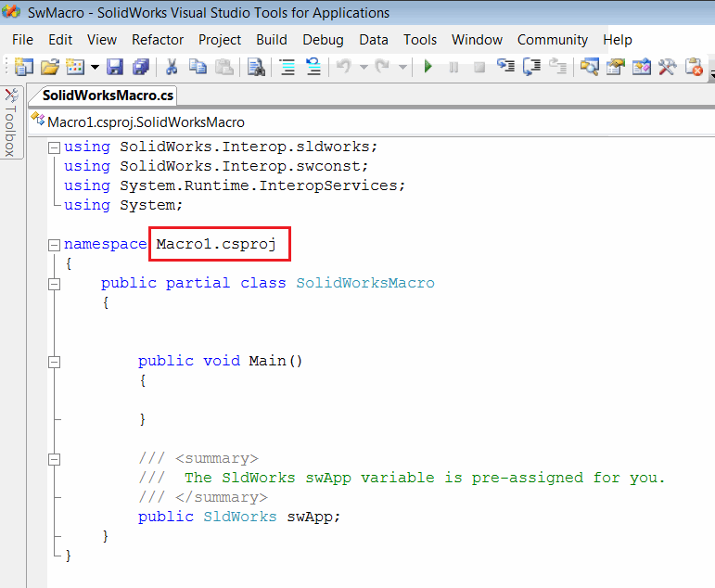
Task: Open the Data menu
Action: (374, 40)
